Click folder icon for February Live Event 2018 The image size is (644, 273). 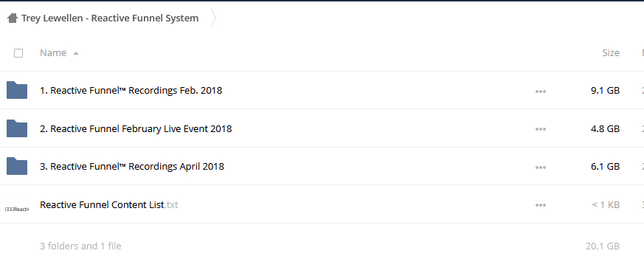pyautogui.click(x=17, y=128)
